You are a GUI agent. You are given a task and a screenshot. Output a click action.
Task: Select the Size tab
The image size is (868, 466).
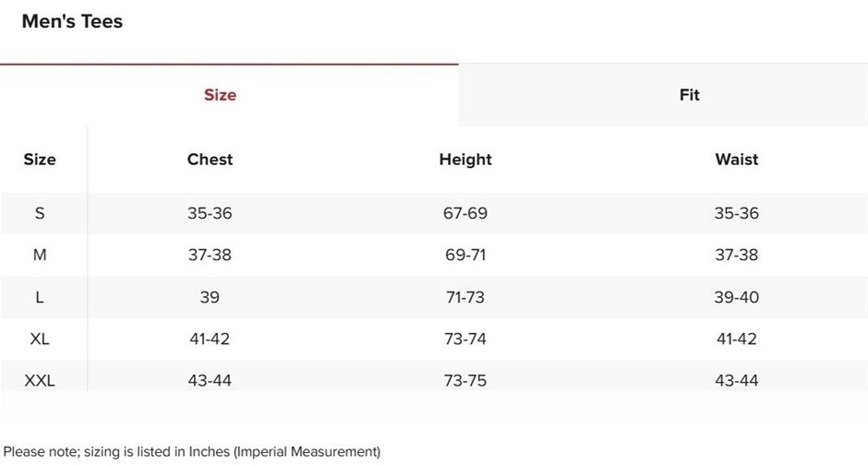pyautogui.click(x=220, y=95)
